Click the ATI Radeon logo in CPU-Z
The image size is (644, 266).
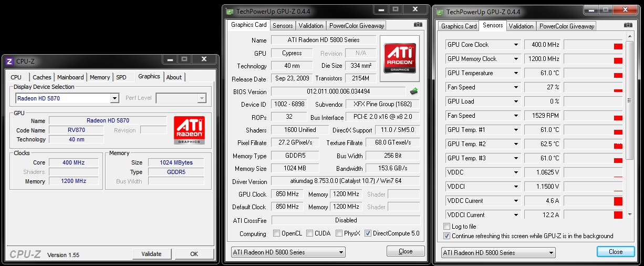coord(190,131)
